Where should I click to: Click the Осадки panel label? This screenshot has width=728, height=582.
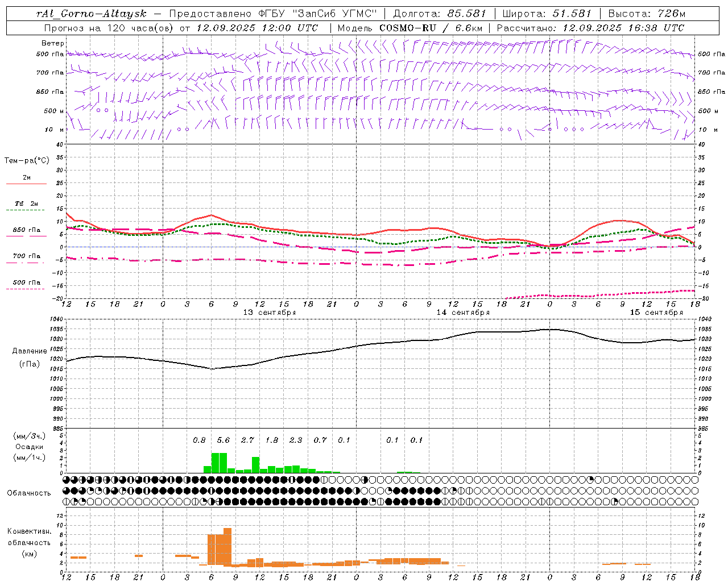tap(30, 447)
